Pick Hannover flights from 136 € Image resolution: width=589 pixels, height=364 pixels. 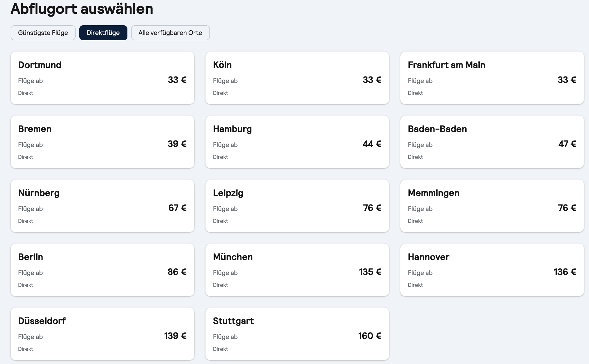pos(492,270)
